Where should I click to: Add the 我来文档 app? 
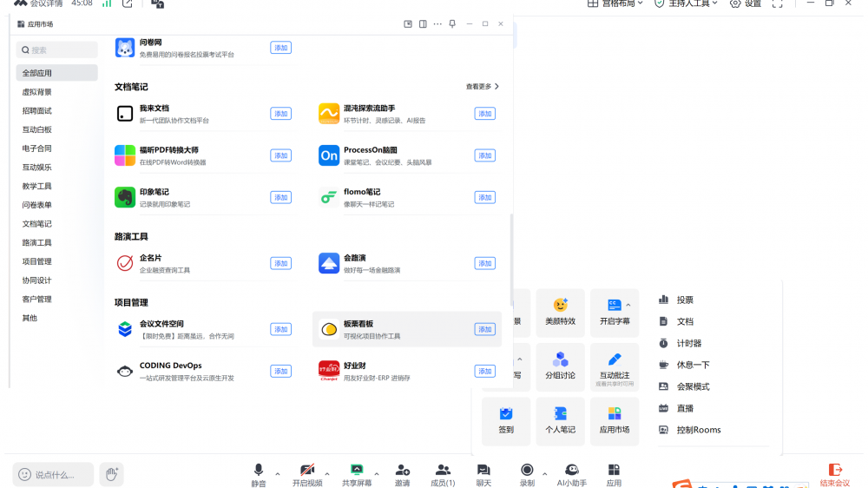(280, 114)
